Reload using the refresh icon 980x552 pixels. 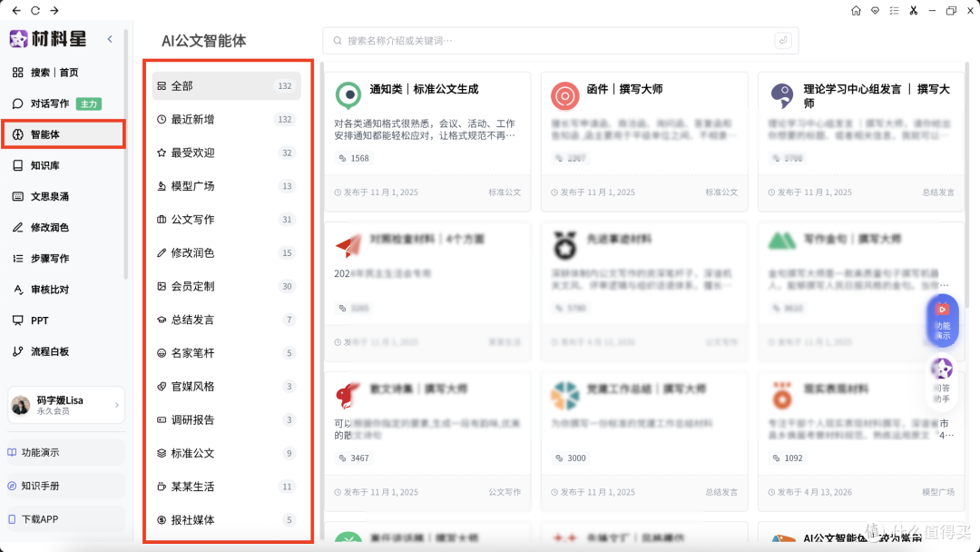35,11
